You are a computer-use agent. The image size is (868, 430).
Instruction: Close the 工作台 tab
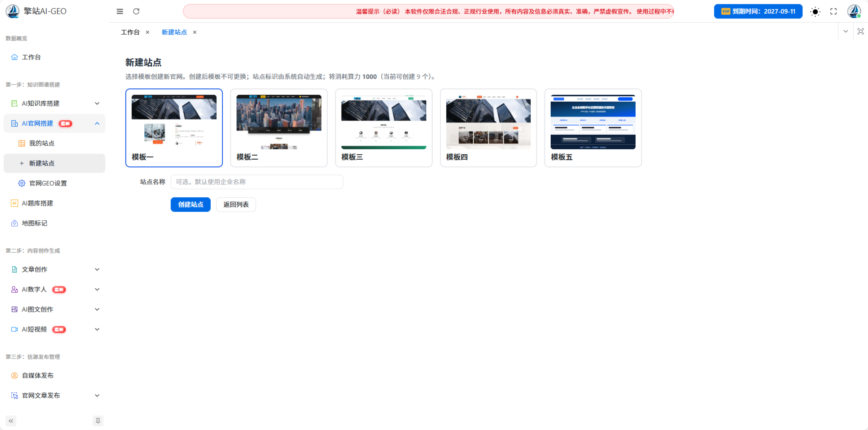(147, 32)
